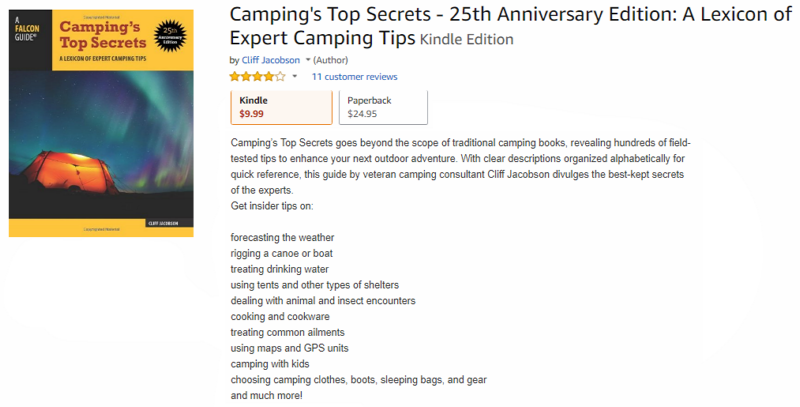Open author Cliff Jacobson's page link
Viewport: 800px width, 407px height.
270,60
